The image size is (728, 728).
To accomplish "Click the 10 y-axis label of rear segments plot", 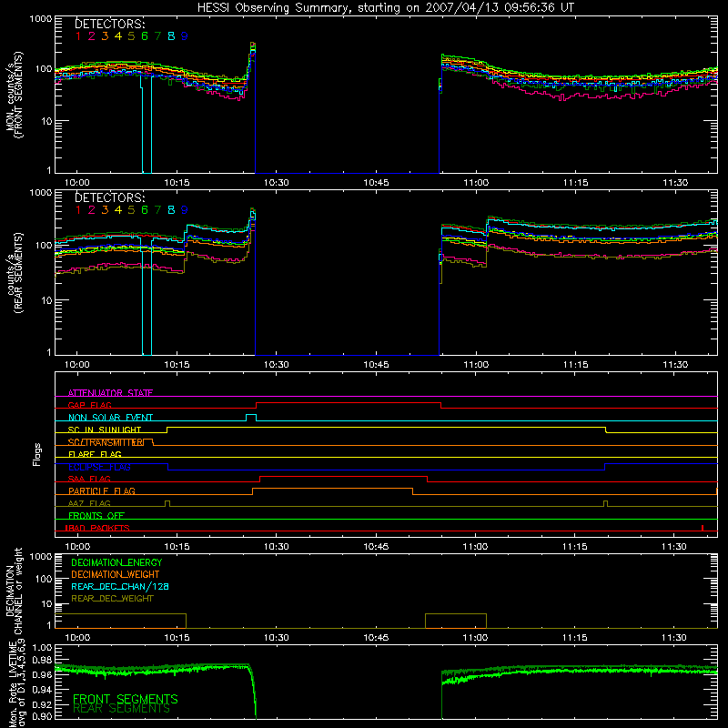I will pyautogui.click(x=46, y=300).
